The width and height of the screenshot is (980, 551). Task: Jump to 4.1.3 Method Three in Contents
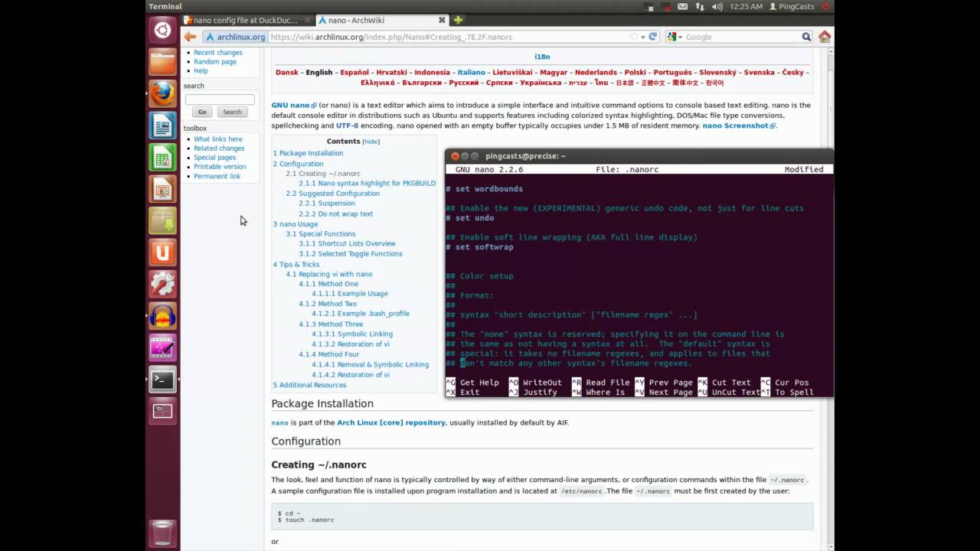pyautogui.click(x=332, y=324)
